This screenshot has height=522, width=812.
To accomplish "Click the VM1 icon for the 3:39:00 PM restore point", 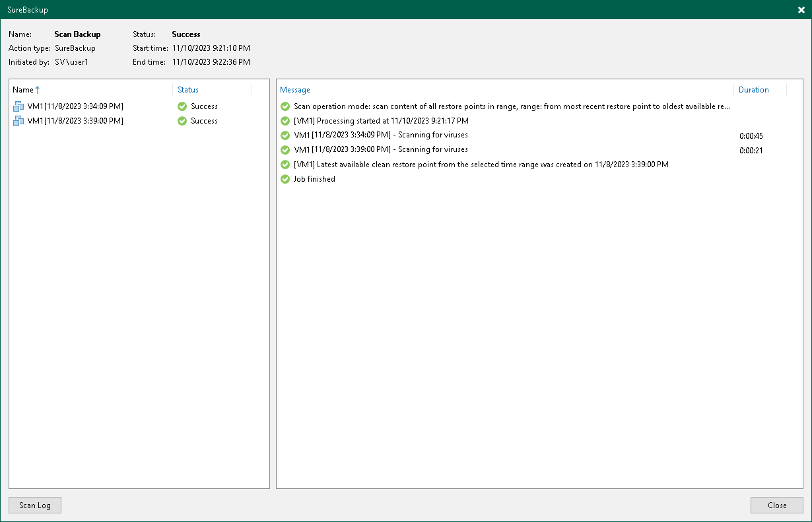I will 18,120.
